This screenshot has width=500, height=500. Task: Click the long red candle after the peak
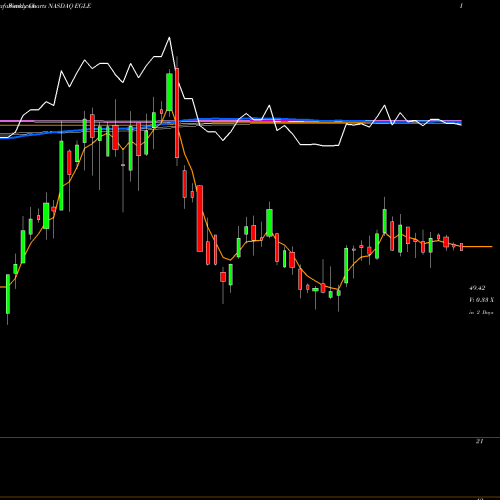pyautogui.click(x=177, y=113)
